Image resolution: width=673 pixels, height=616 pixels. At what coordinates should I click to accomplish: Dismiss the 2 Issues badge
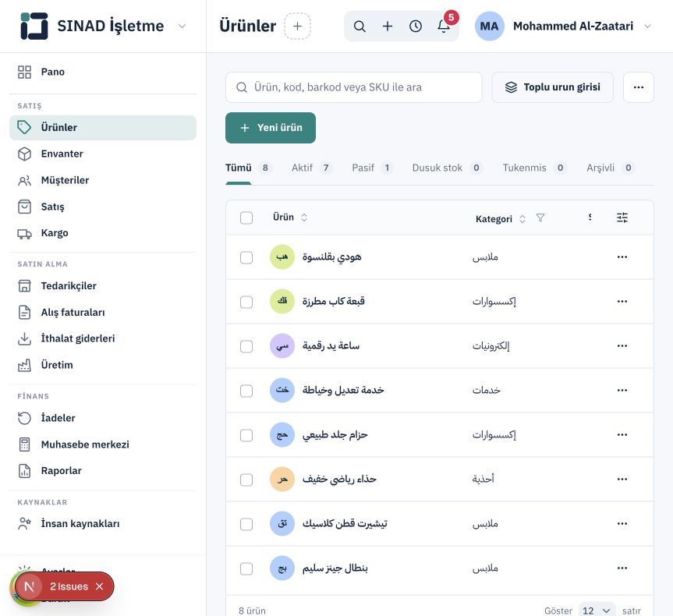(x=100, y=586)
